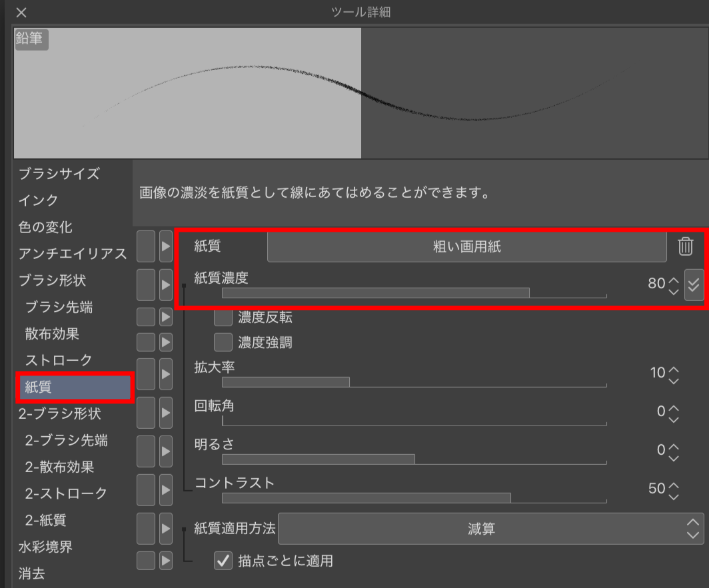Select the インク category
The height and width of the screenshot is (588, 709).
39,200
